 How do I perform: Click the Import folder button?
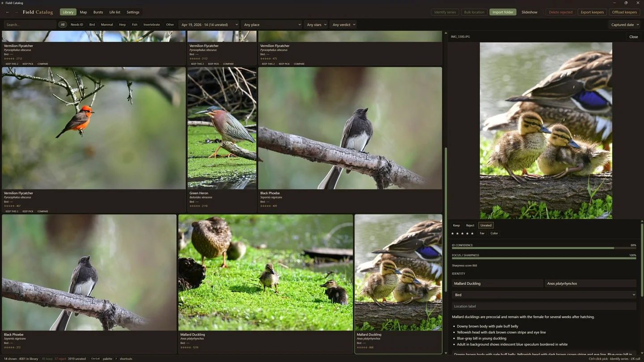click(x=503, y=12)
